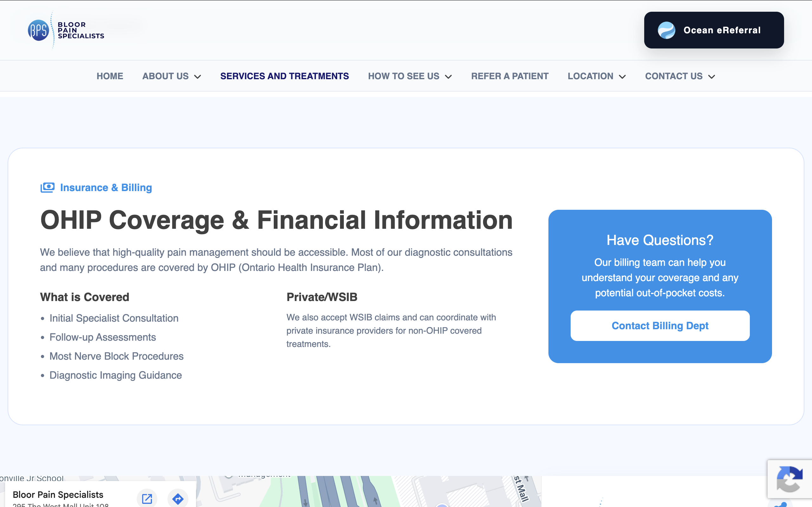
Task: Click the Insurance & Billing money icon
Action: pyautogui.click(x=47, y=188)
